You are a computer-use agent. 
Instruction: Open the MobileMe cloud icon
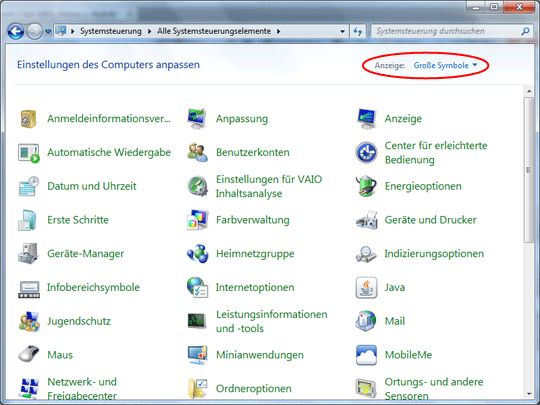click(366, 355)
